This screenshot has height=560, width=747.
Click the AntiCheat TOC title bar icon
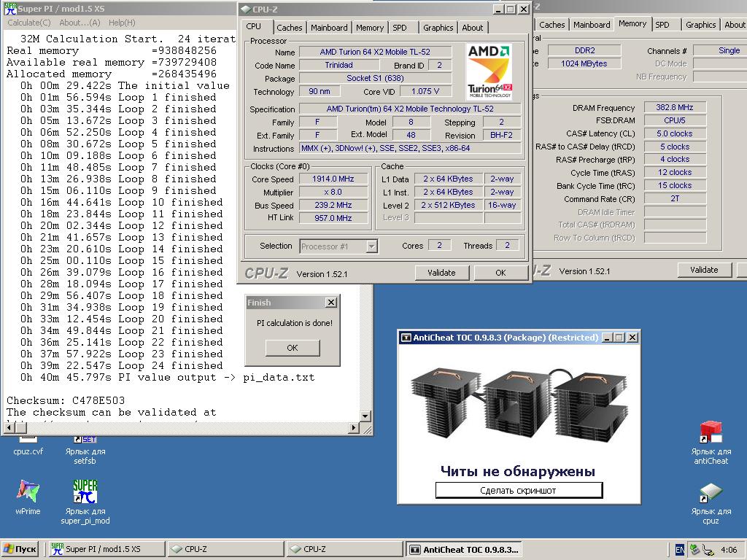click(406, 338)
